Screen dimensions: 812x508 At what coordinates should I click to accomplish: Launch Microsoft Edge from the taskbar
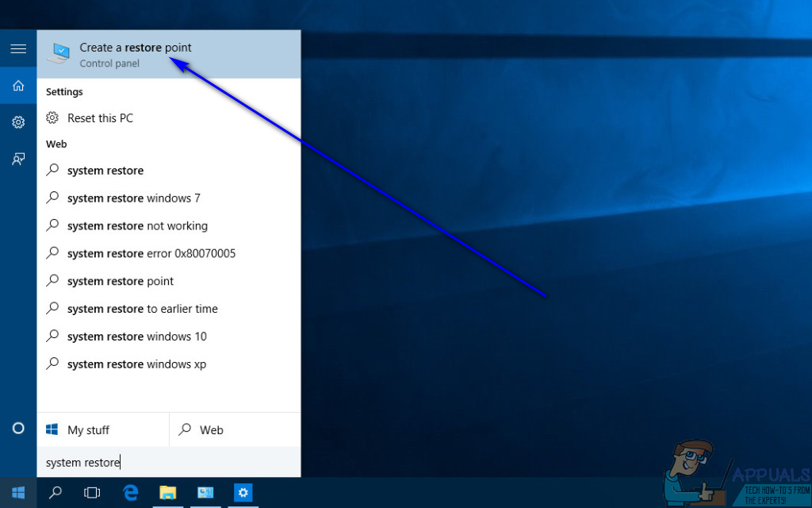131,492
